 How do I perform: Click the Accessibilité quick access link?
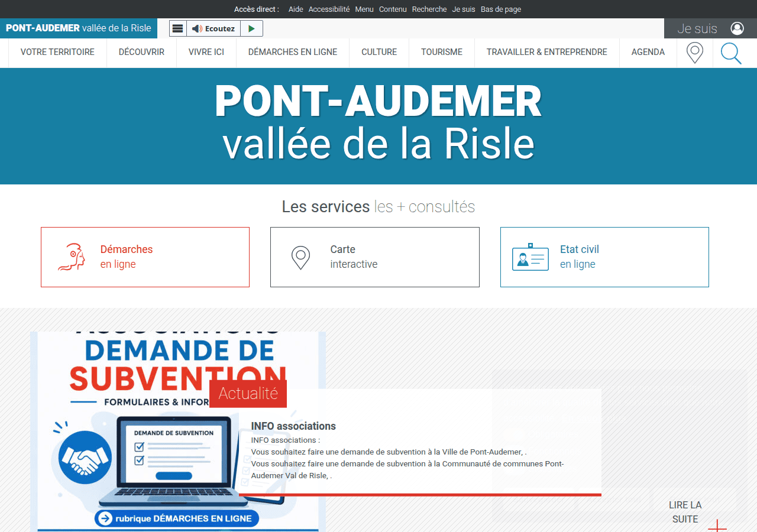click(x=329, y=9)
